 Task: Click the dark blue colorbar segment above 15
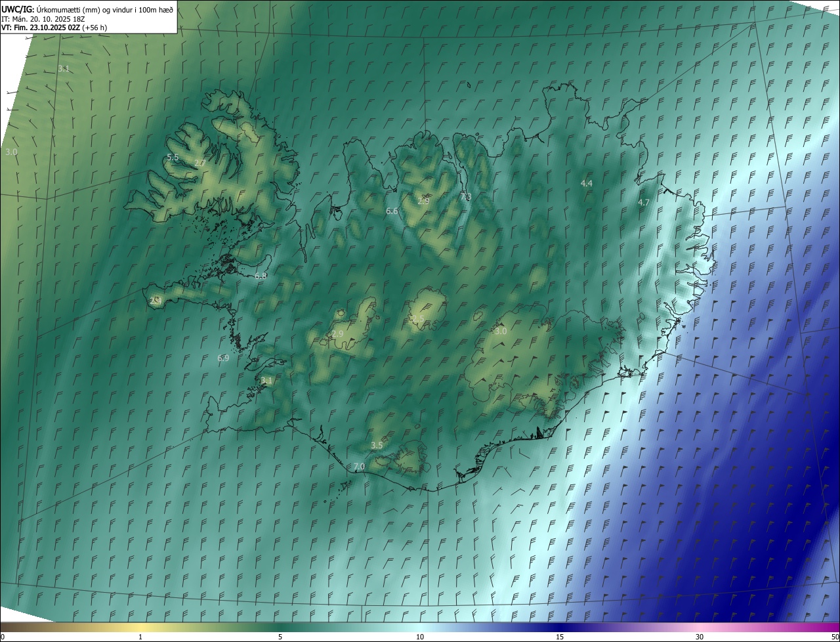pyautogui.click(x=629, y=627)
